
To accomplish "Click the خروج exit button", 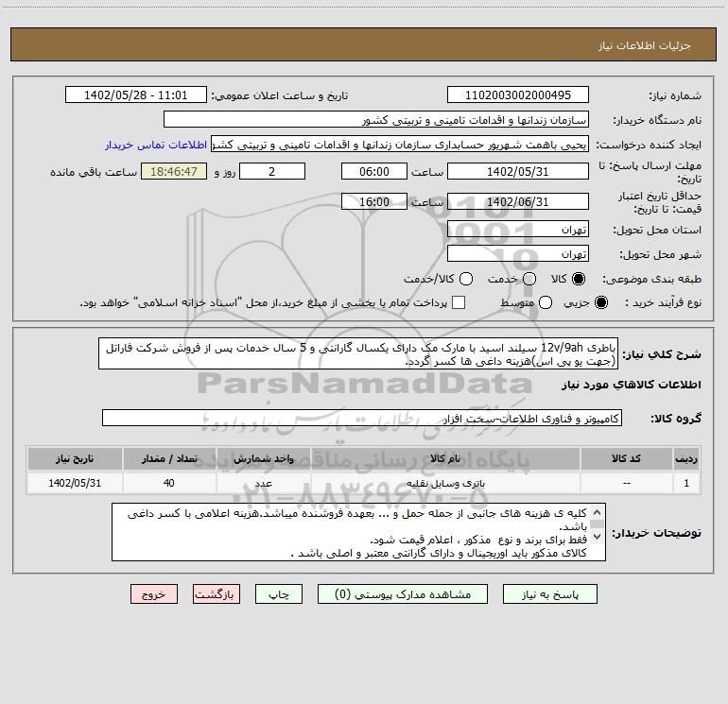I will 154,594.
